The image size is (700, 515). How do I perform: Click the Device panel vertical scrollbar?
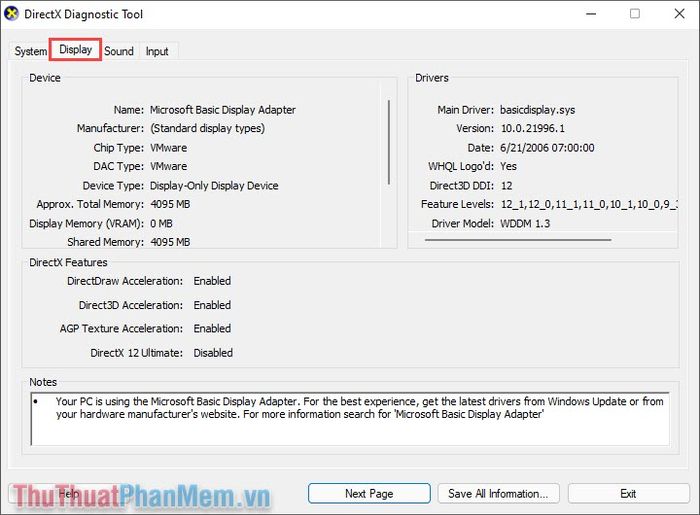[x=389, y=142]
